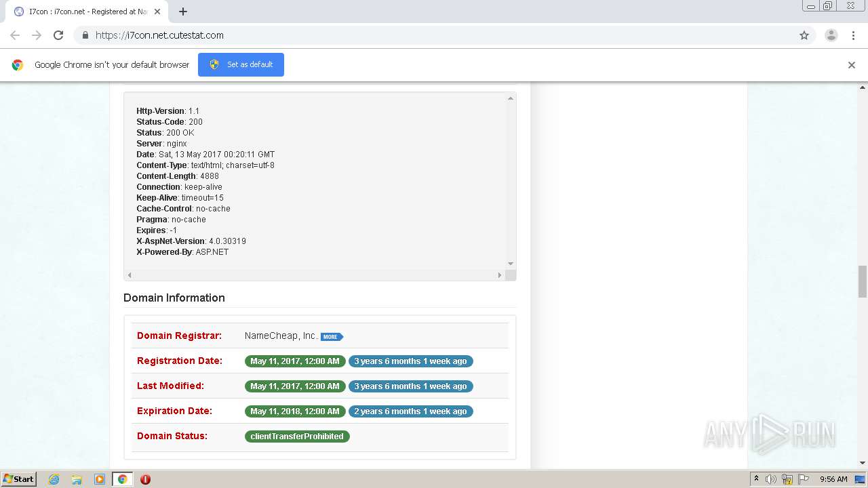This screenshot has height=488, width=868.
Task: Click the 9:56 AM system clock
Action: (833, 479)
